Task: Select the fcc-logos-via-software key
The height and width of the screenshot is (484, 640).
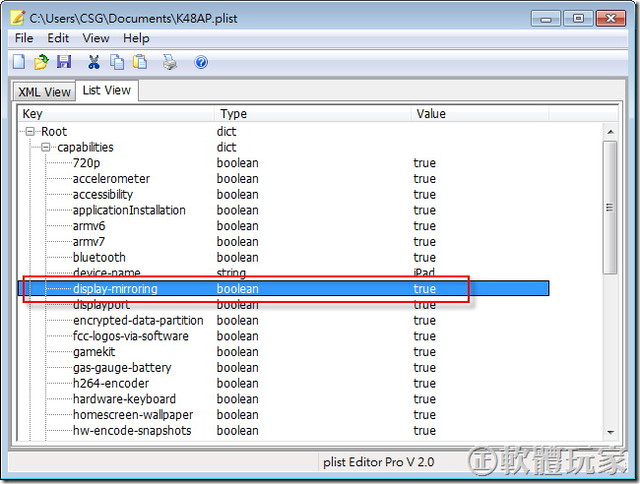Action: point(131,336)
